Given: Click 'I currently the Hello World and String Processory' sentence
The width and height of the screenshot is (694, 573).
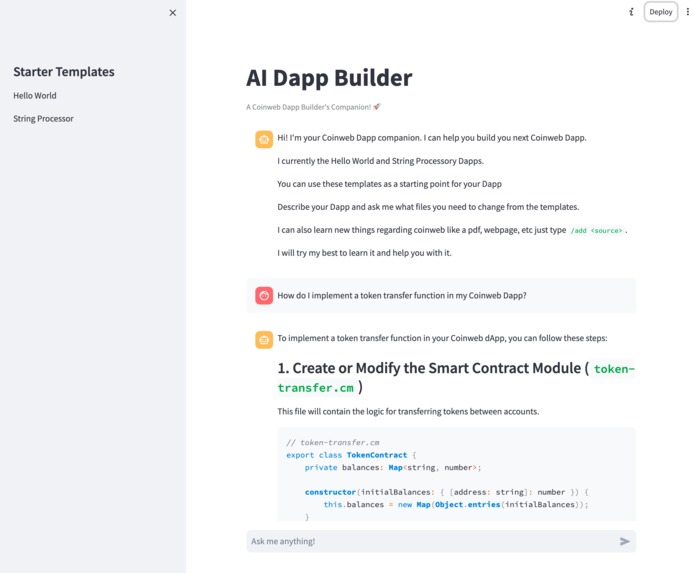Looking at the screenshot, I should pyautogui.click(x=381, y=161).
